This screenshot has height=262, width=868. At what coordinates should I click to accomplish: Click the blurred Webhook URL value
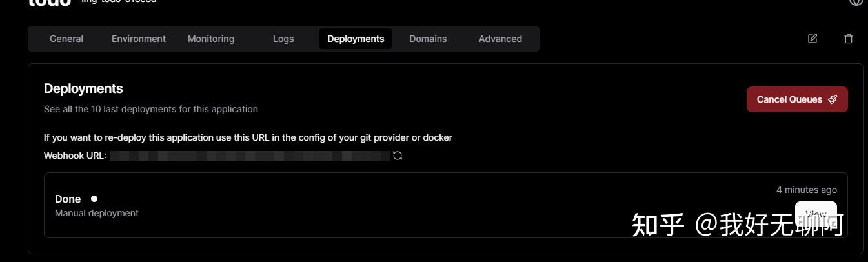(x=250, y=156)
